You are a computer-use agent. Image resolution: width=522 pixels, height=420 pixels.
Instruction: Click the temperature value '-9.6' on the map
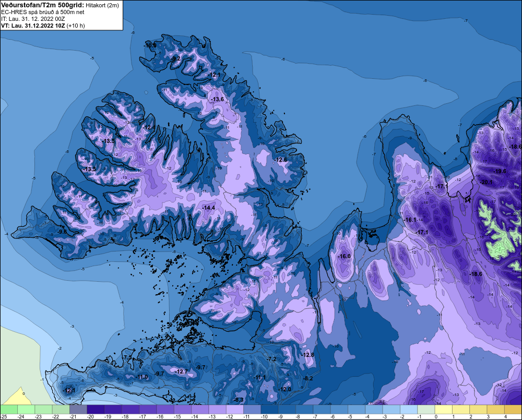[62, 232]
